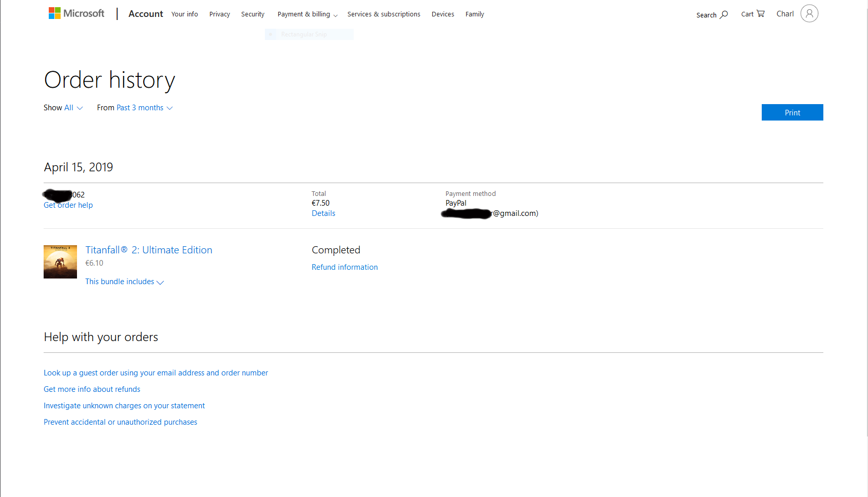Open the shopping Cart
This screenshot has width=868, height=497.
pyautogui.click(x=753, y=14)
